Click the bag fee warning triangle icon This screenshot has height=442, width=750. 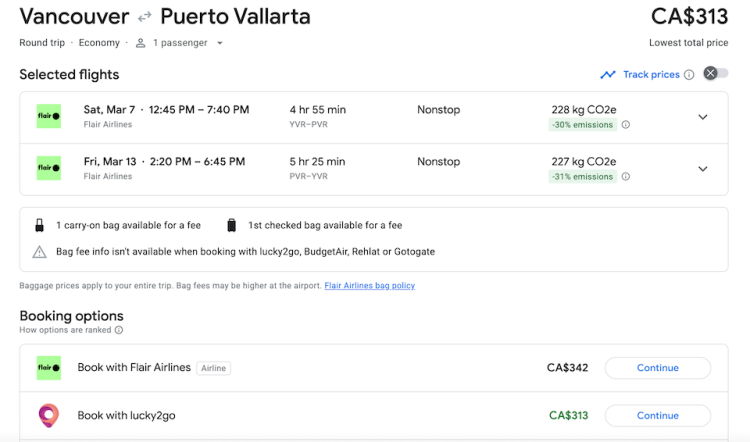pos(40,252)
